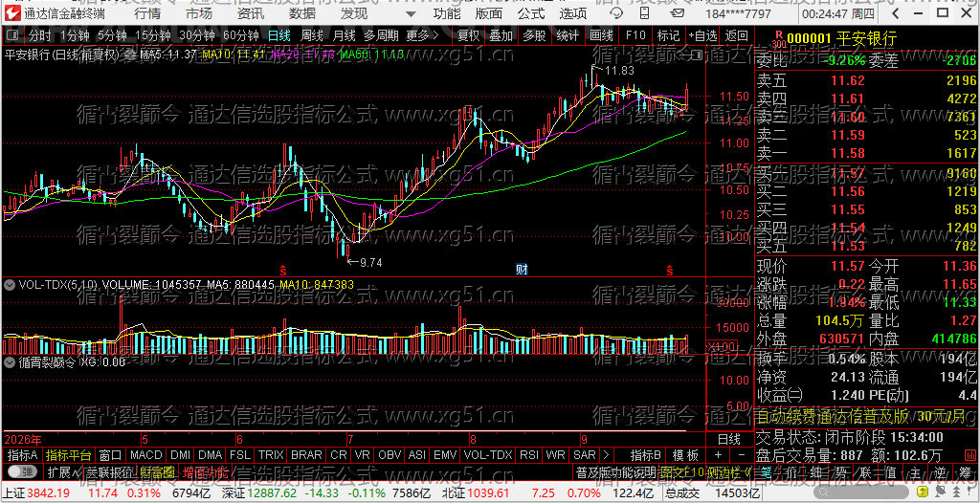Open the 数据 menu

click(302, 13)
